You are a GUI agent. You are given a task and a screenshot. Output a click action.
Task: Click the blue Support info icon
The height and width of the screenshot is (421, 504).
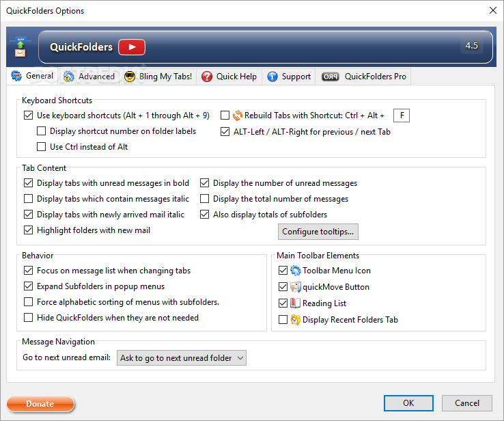[x=272, y=77]
